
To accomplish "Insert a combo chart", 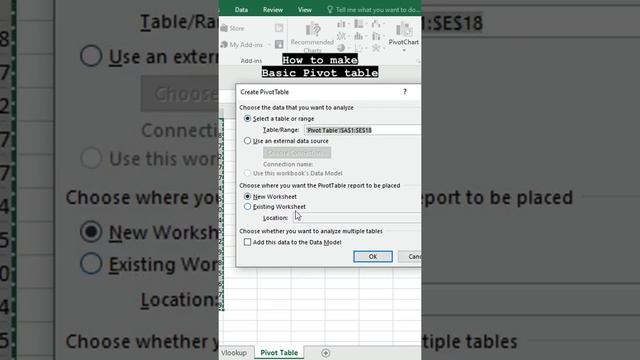I will [376, 37].
